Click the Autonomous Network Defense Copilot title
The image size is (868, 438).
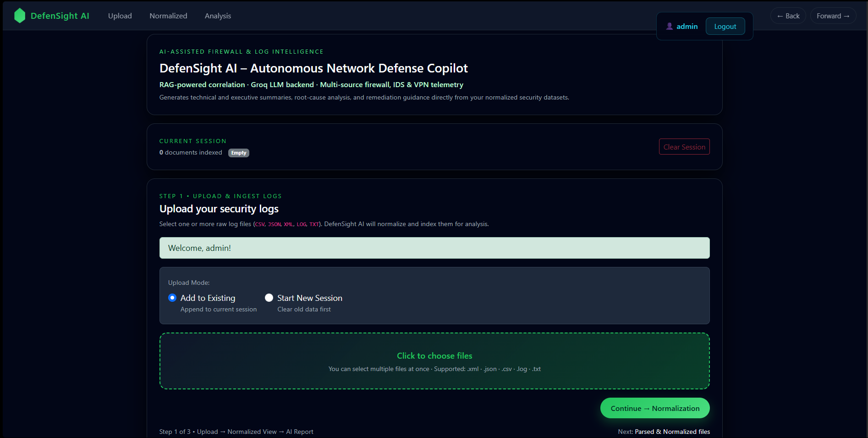click(x=313, y=68)
